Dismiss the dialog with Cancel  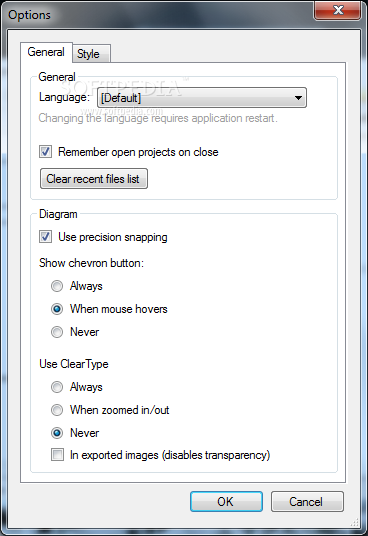(307, 501)
